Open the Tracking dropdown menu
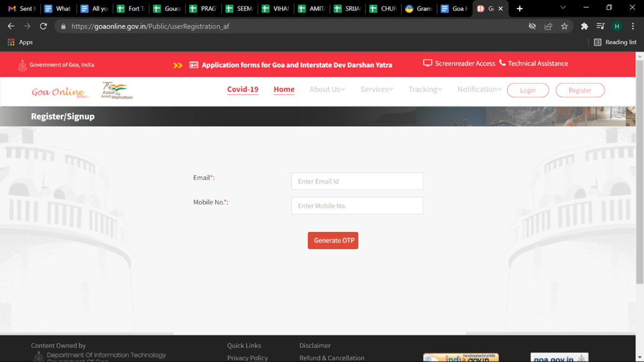 [425, 90]
